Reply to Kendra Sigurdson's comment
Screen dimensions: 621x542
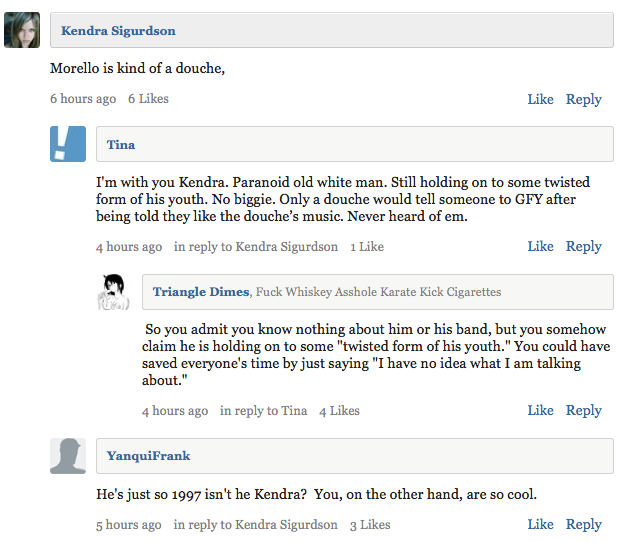pos(583,99)
